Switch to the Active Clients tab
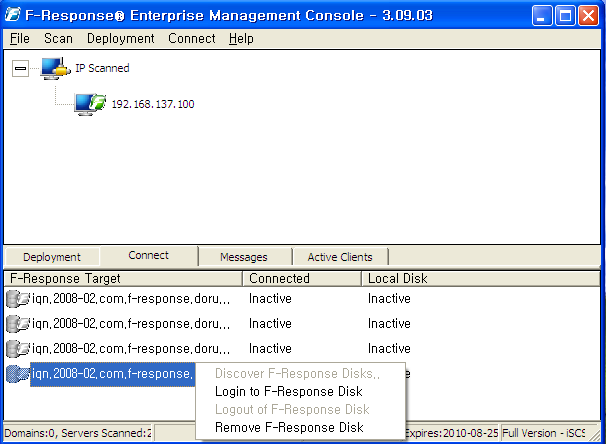This screenshot has width=606, height=444. 340,257
